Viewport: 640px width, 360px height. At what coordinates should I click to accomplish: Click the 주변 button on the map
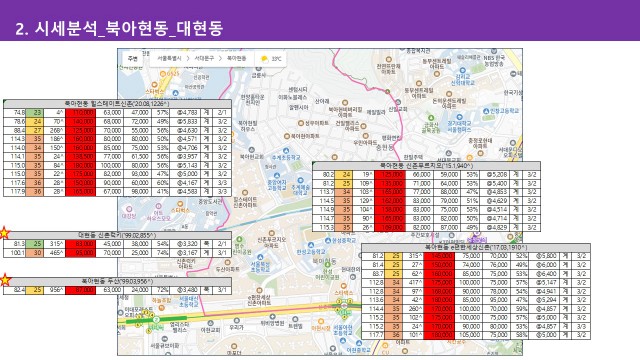pyautogui.click(x=133, y=59)
